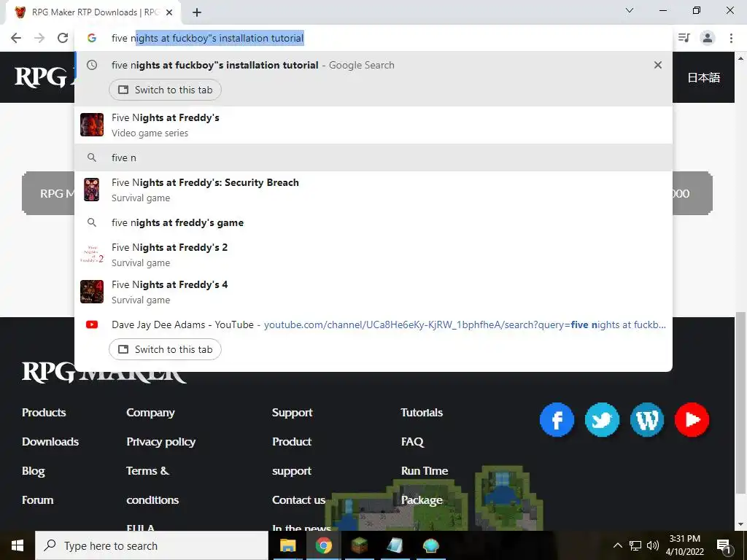Click inside the address bar text field

373,38
